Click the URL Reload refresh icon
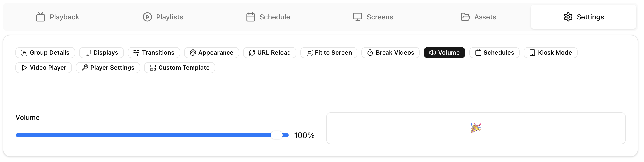Screen dimensions: 644x162 point(252,53)
